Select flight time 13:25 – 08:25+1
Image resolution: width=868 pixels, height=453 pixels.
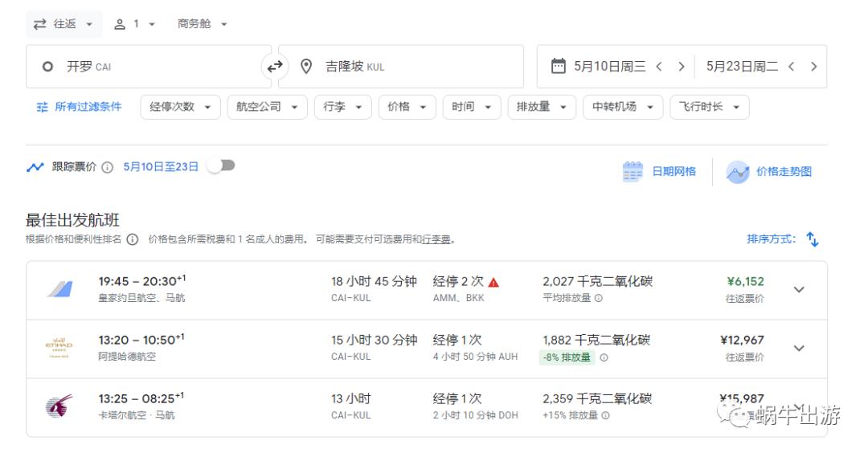click(141, 398)
